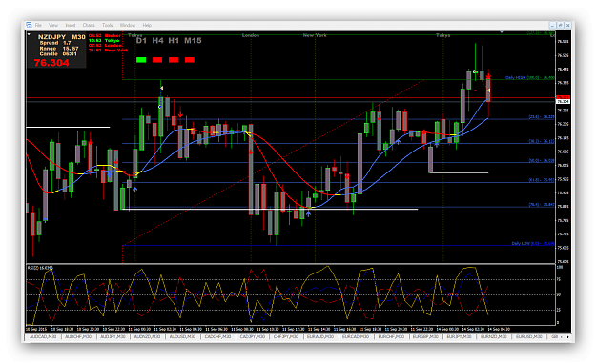Click the large red 76.304 price readout
The height and width of the screenshot is (364, 596).
pos(51,63)
